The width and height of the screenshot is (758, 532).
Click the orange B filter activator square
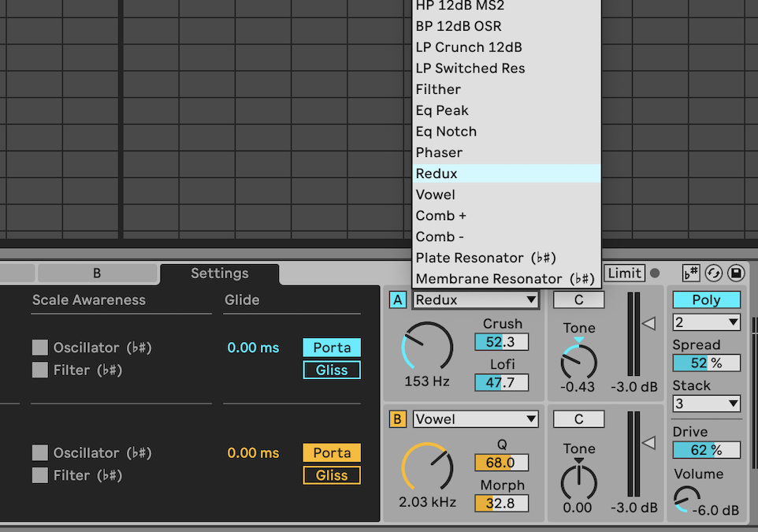398,419
